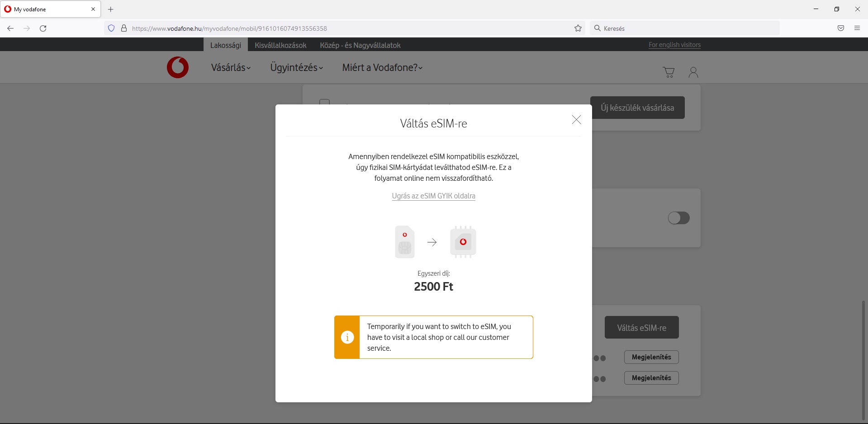Screen dimensions: 868x424
Task: Open the browser hamburger menu
Action: 857,28
